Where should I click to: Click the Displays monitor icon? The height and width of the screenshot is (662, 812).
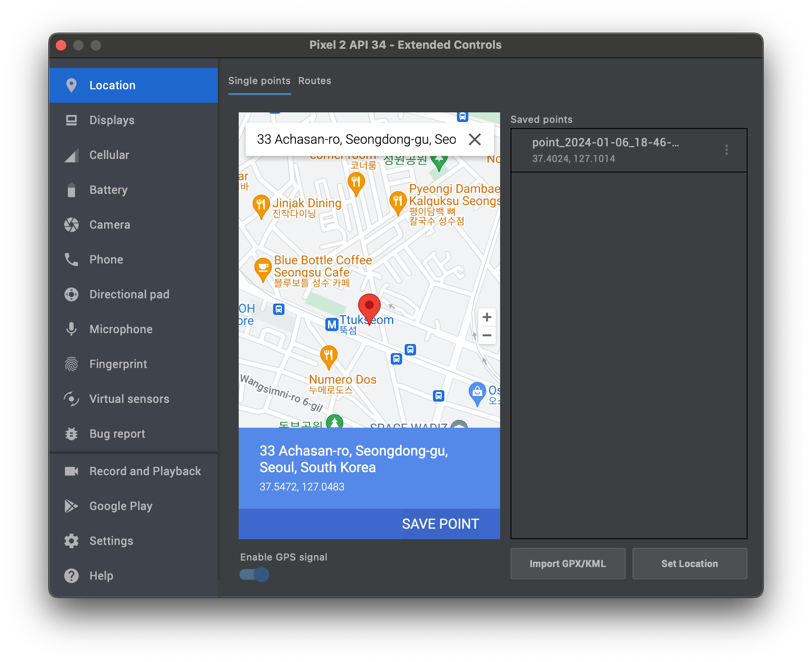[x=71, y=120]
